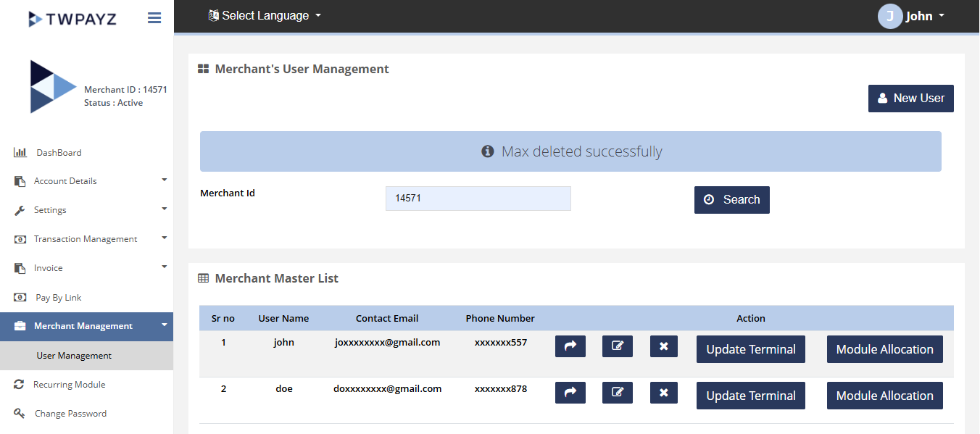Delete user doe with X icon
Viewport: 980px width, 434px height.
(664, 393)
